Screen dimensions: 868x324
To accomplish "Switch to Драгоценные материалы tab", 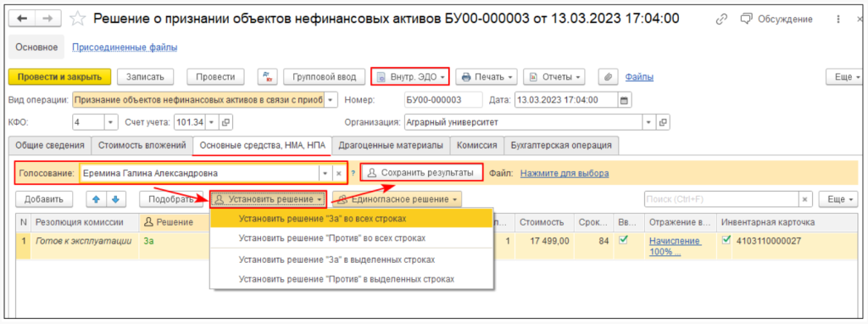I will click(391, 146).
